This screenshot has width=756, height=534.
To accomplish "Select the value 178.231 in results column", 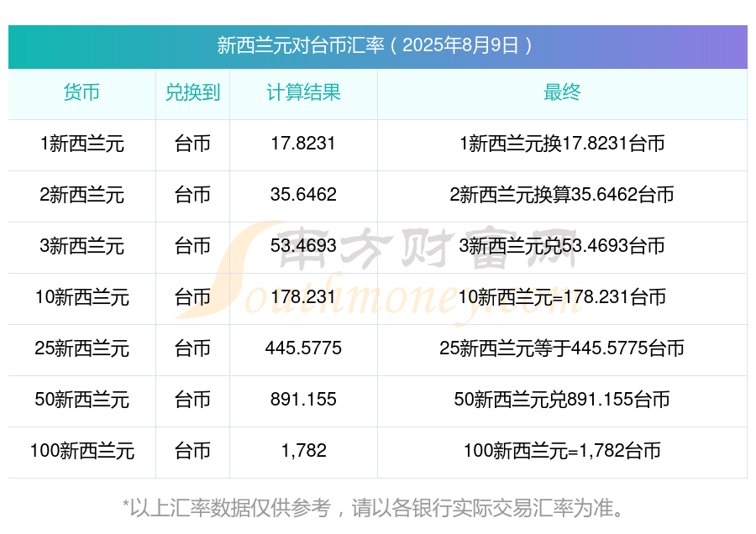I will pyautogui.click(x=303, y=296).
